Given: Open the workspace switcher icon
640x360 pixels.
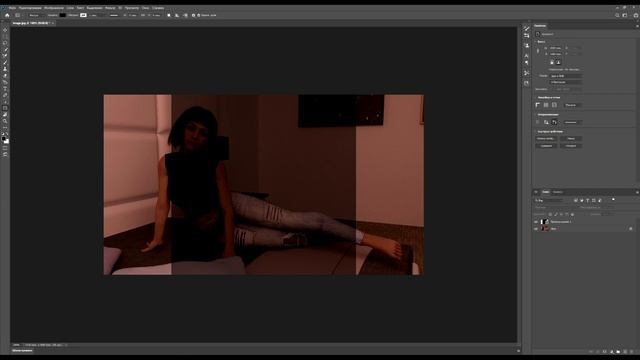Looking at the screenshot, I should click(625, 15).
